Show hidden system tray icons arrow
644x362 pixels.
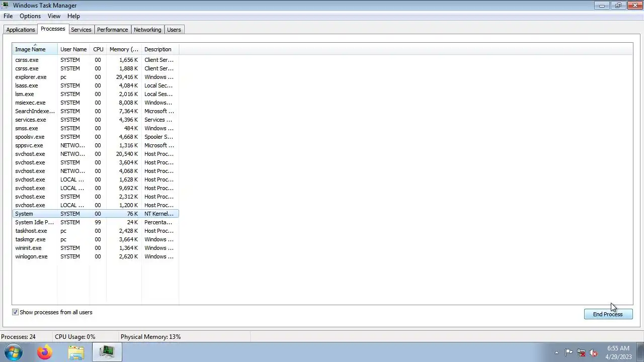coord(556,352)
